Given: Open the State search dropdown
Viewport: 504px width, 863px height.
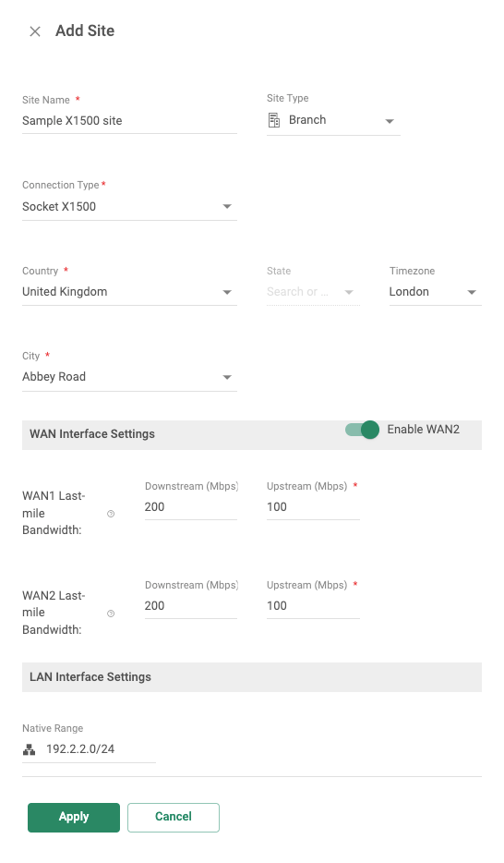Looking at the screenshot, I should point(313,292).
